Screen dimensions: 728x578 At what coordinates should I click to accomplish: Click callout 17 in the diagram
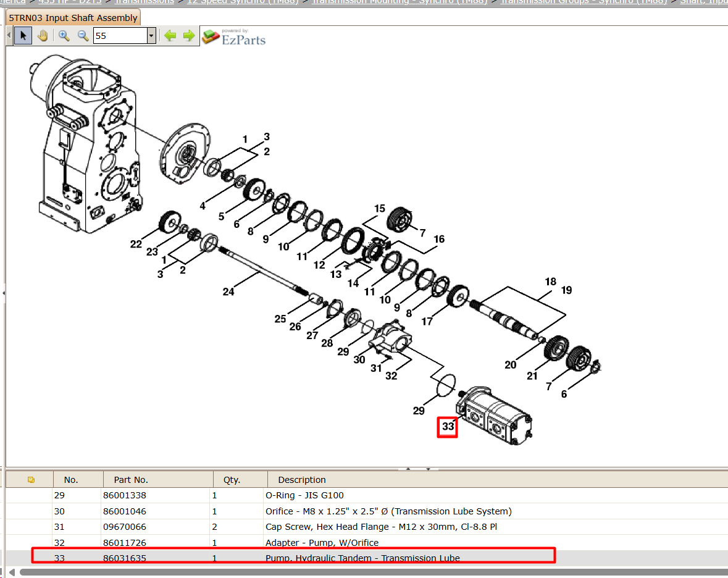click(427, 321)
